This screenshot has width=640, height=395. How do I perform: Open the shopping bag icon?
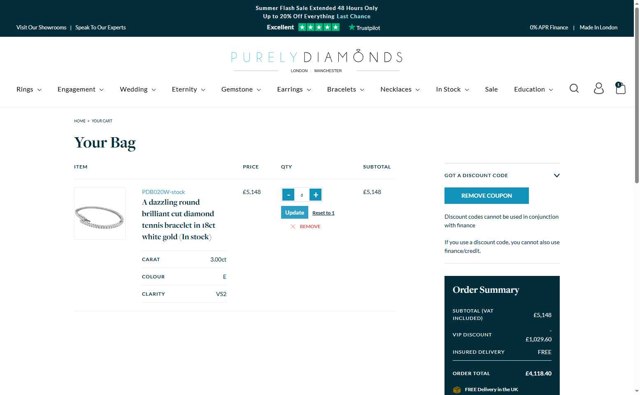[x=620, y=88]
